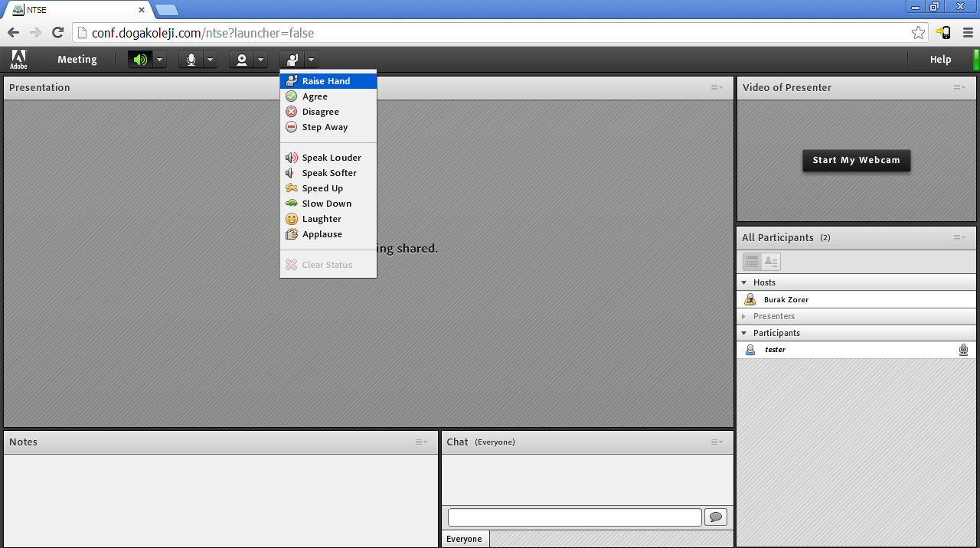Collapse the Hosts group in participants
This screenshot has height=548, width=980.
click(744, 282)
